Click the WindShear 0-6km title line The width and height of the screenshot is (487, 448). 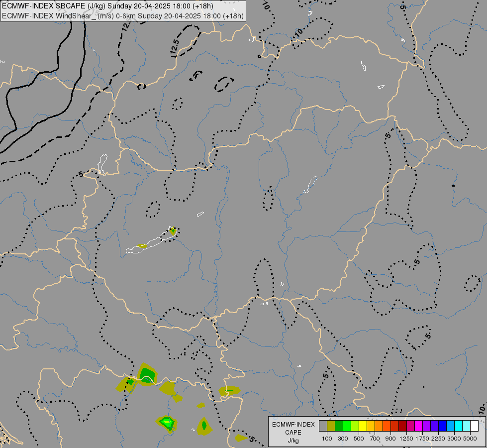(x=123, y=16)
